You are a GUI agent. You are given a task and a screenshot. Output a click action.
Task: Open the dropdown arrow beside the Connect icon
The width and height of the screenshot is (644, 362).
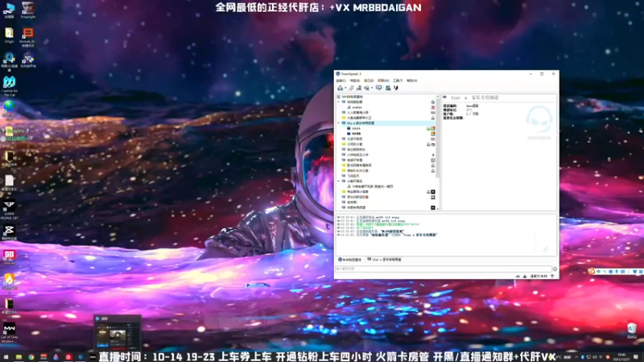coord(345,88)
